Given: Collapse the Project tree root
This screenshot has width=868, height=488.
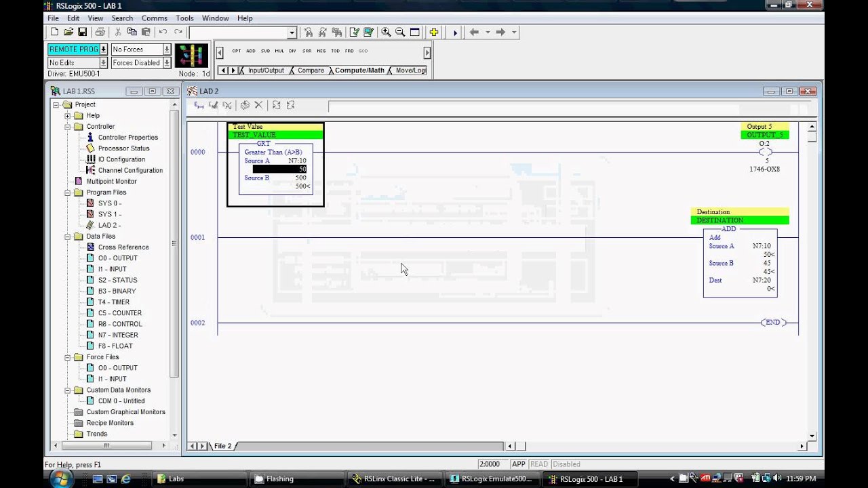Looking at the screenshot, I should [56, 104].
